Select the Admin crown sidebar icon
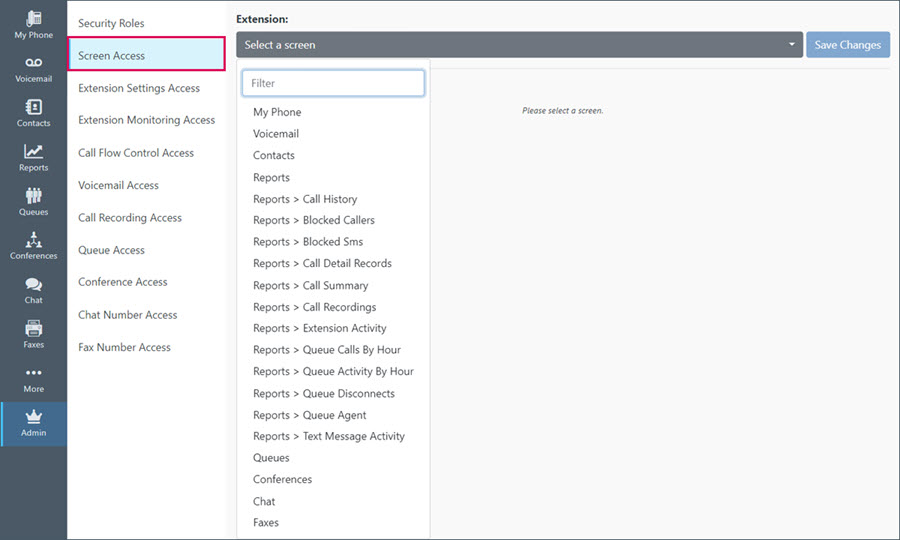Image resolution: width=900 pixels, height=540 pixels. (x=33, y=417)
